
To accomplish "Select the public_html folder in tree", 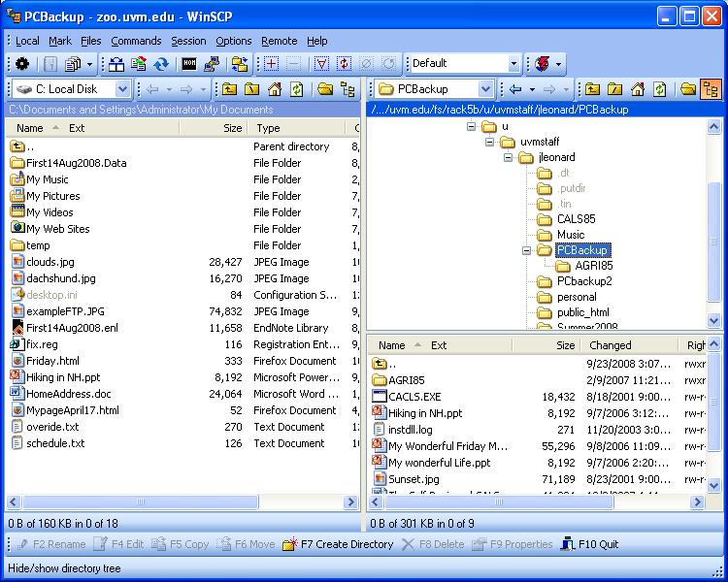I will pos(582,312).
